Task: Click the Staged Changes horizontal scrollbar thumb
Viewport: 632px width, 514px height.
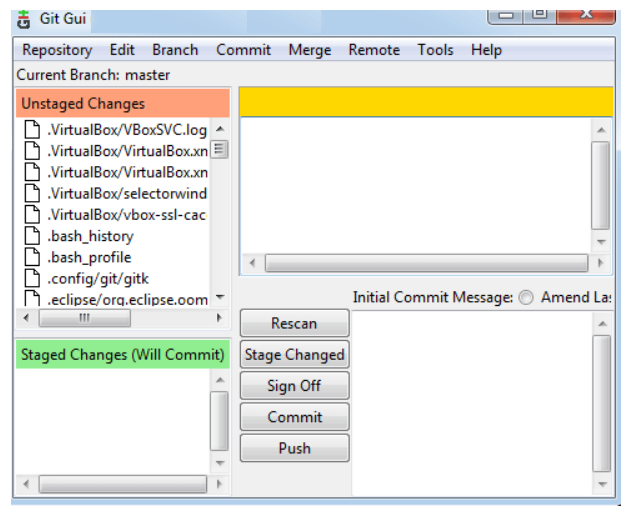Action: pyautogui.click(x=123, y=484)
